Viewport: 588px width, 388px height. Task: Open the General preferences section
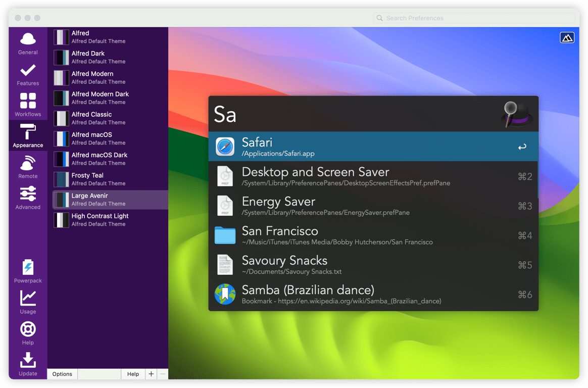(28, 43)
